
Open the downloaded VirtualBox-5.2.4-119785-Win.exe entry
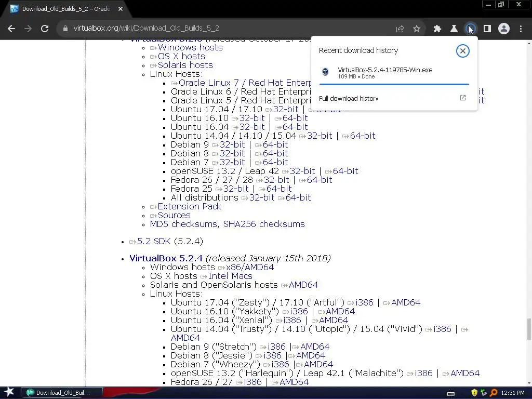coord(394,73)
